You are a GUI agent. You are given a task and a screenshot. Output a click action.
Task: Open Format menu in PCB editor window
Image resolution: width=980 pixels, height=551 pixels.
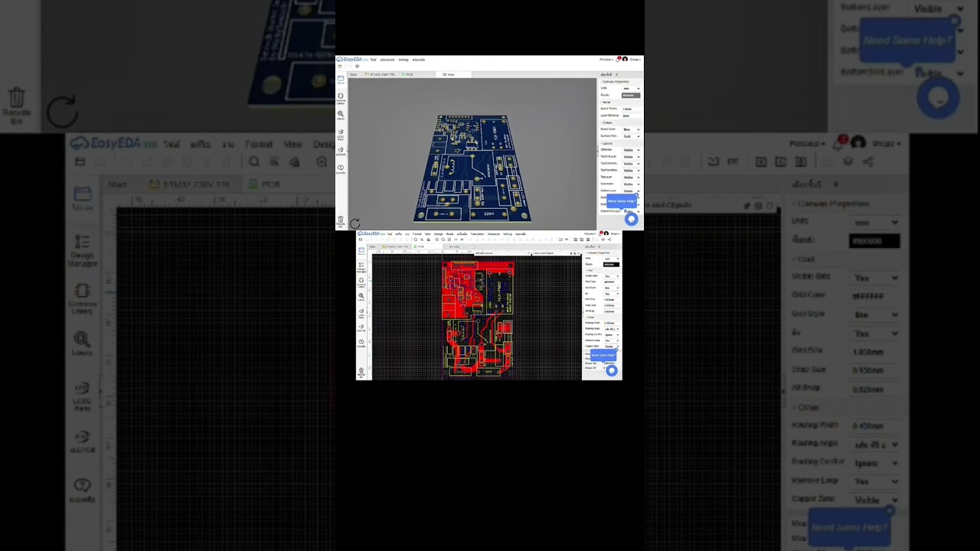(x=417, y=234)
